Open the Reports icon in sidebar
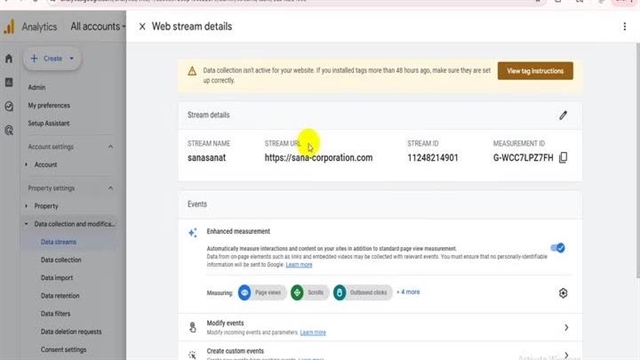 click(9, 82)
